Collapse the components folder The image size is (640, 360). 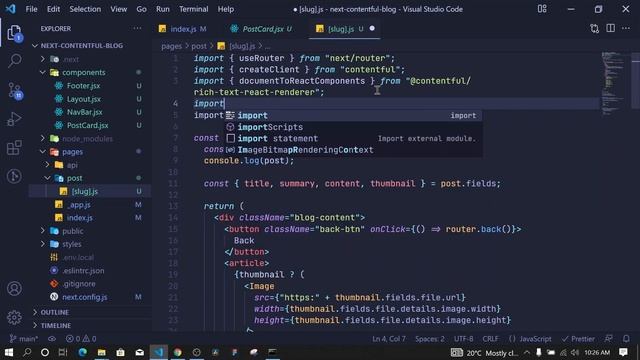point(43,72)
